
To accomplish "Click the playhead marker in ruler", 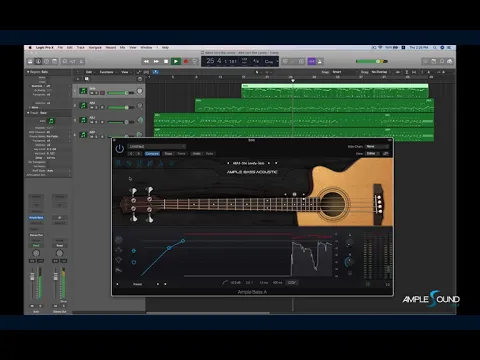I will point(293,80).
